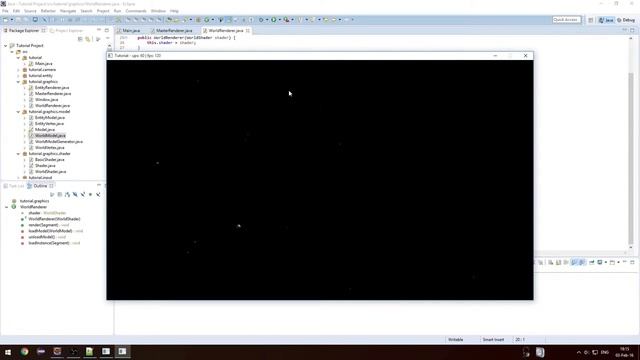640x360 pixels.
Task: Click the Open Perspective icon
Action: pos(591,20)
